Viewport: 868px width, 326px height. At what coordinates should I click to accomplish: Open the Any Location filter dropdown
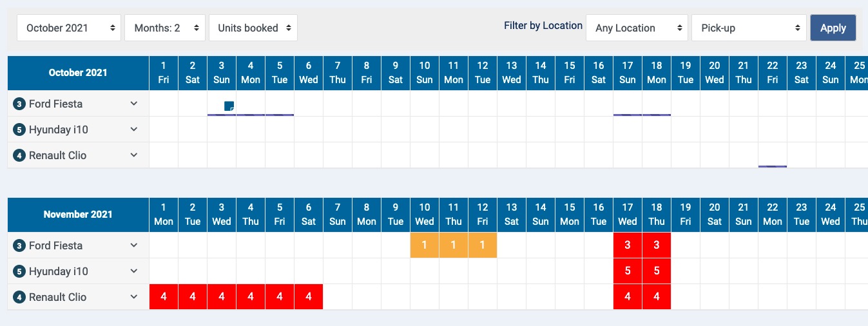coord(637,28)
